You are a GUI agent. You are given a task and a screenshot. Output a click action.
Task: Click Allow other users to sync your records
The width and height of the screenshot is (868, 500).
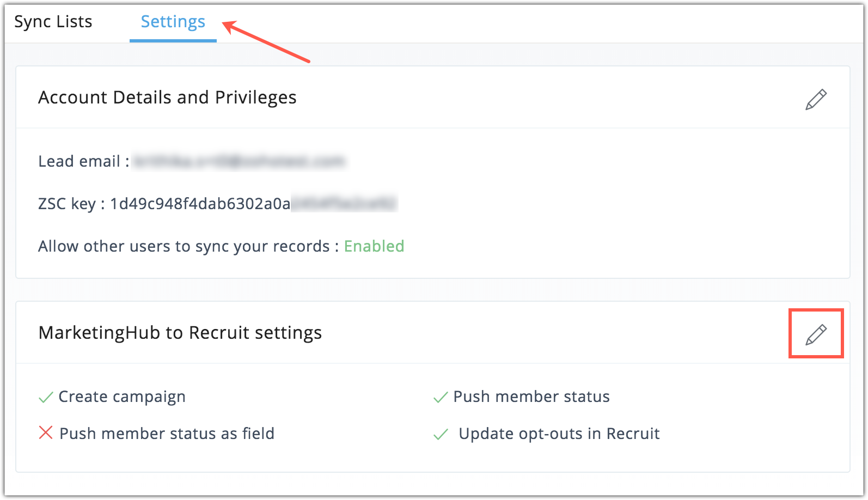pyautogui.click(x=184, y=246)
